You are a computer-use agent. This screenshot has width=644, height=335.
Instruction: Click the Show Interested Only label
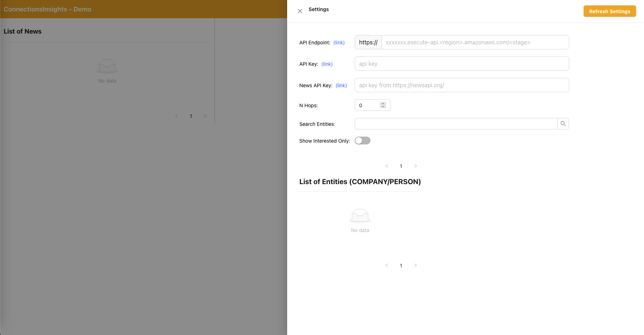pyautogui.click(x=325, y=141)
